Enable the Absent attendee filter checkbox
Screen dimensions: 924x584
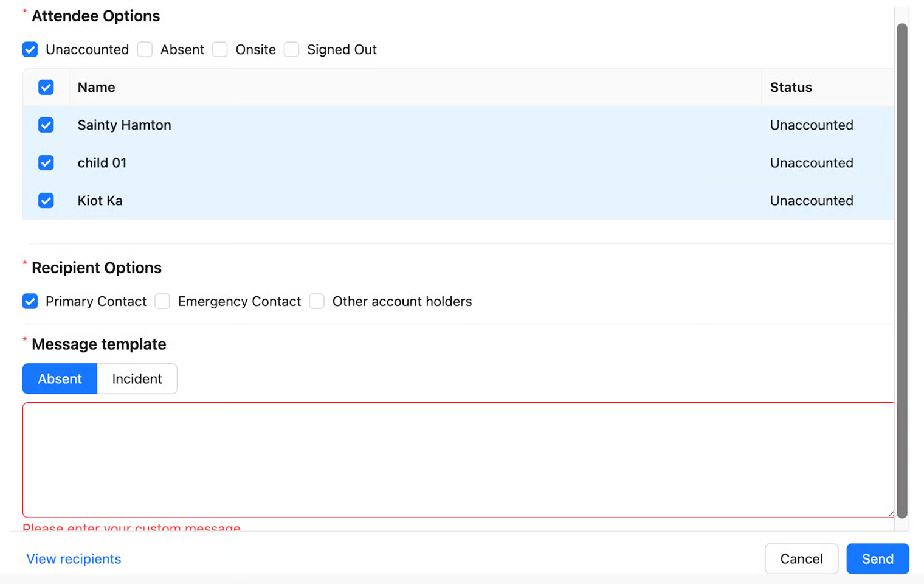pyautogui.click(x=145, y=49)
